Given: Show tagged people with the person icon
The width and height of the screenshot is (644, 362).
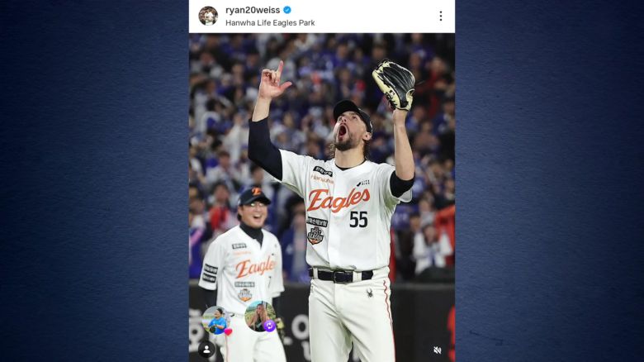Looking at the screenshot, I should coord(206,350).
